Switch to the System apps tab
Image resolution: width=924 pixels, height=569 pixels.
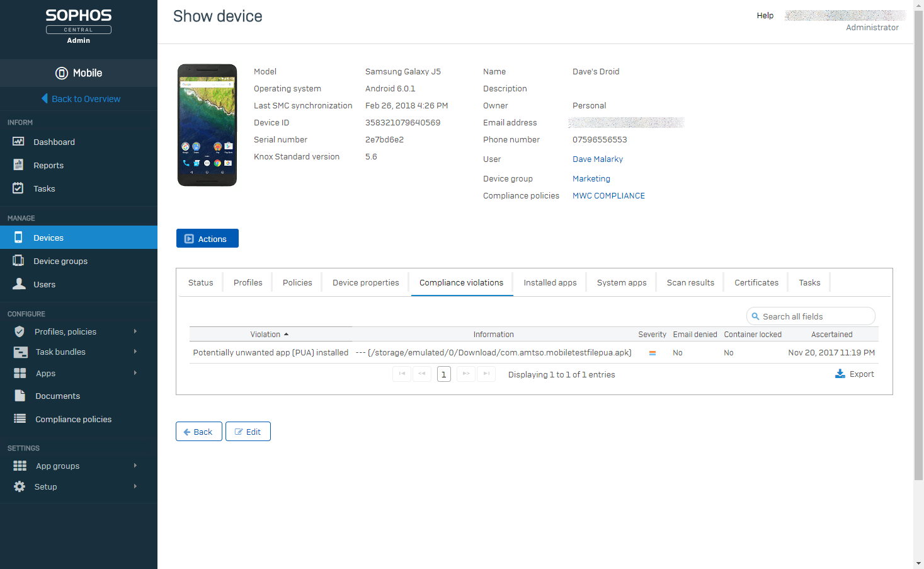point(622,282)
